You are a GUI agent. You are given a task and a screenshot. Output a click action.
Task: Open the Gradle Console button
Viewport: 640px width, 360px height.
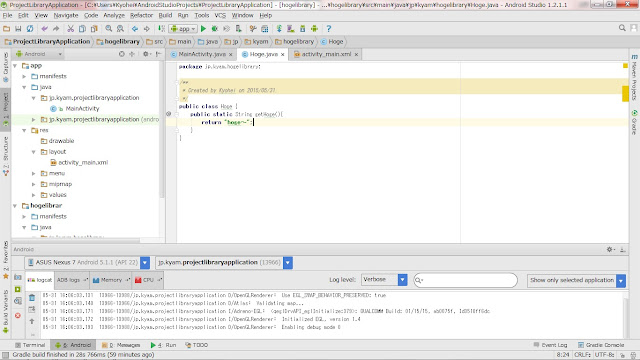(601, 345)
